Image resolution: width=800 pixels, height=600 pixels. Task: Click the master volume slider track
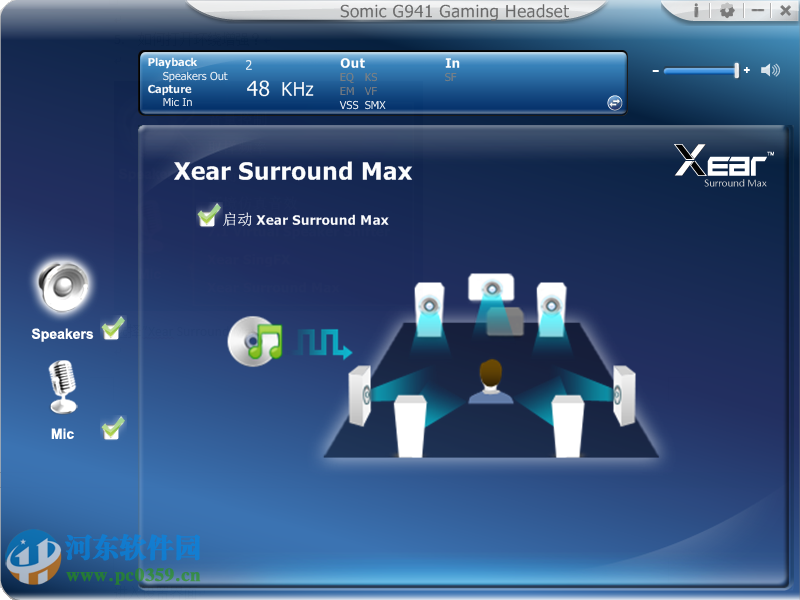pyautogui.click(x=699, y=71)
